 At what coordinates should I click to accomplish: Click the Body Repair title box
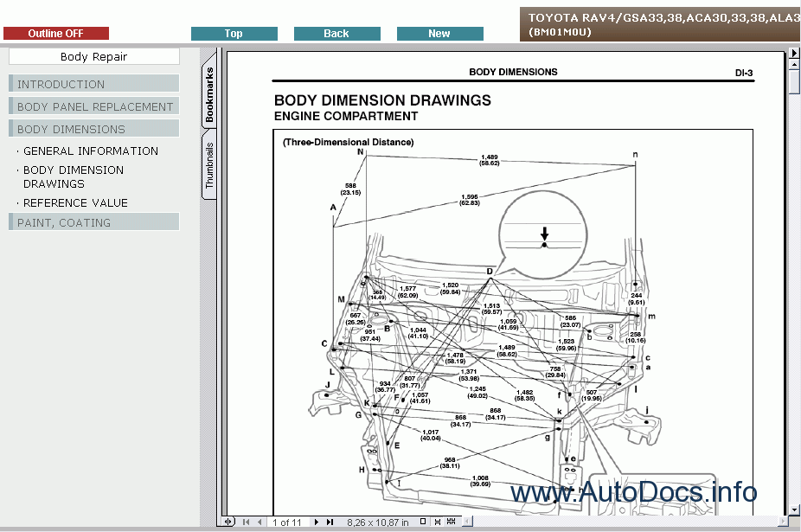click(94, 56)
